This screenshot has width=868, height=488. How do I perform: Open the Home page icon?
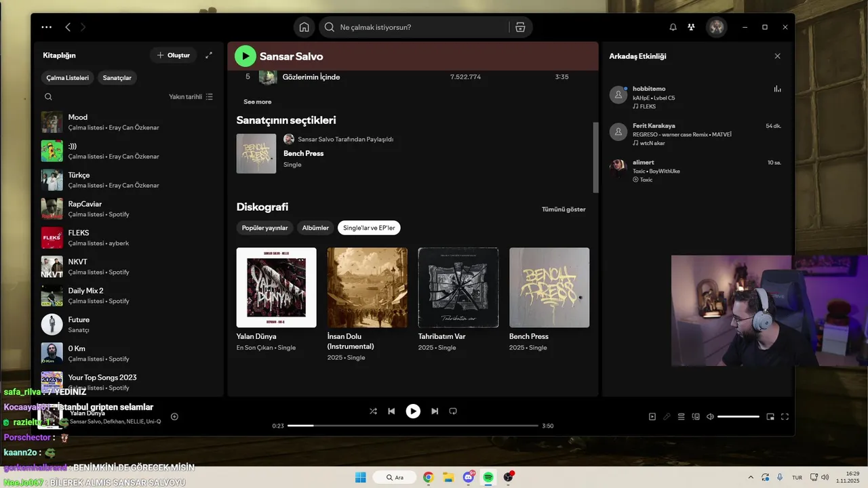click(304, 27)
